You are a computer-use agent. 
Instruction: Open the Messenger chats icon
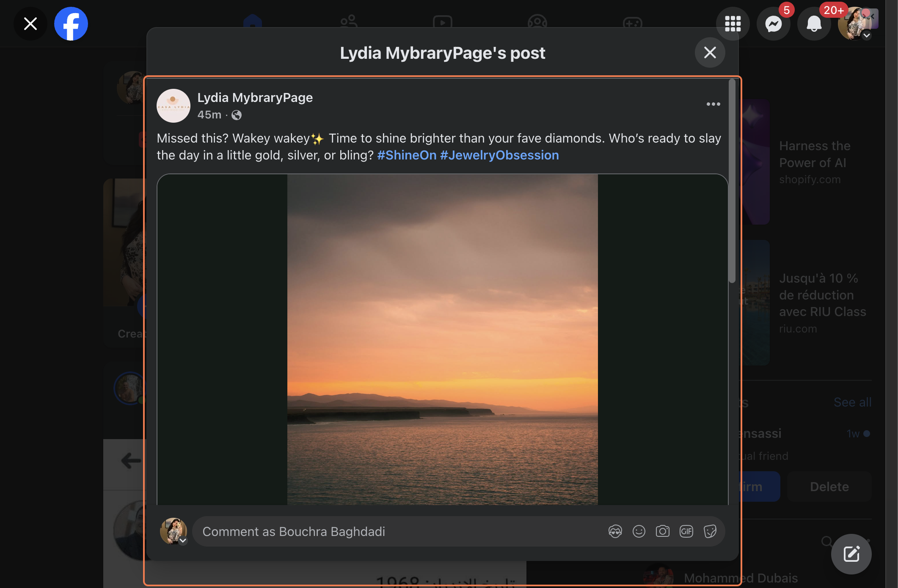click(773, 24)
